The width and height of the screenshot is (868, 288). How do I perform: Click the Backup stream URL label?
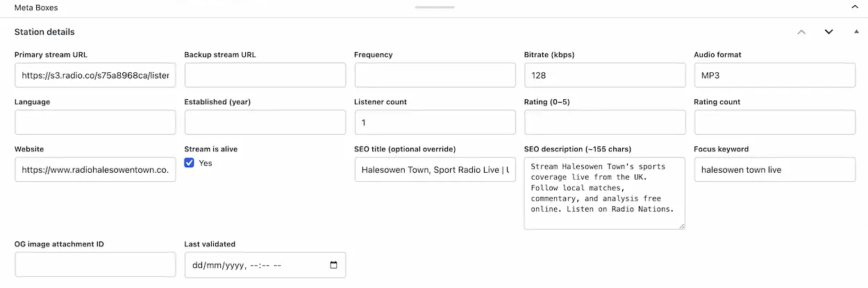[x=220, y=55]
